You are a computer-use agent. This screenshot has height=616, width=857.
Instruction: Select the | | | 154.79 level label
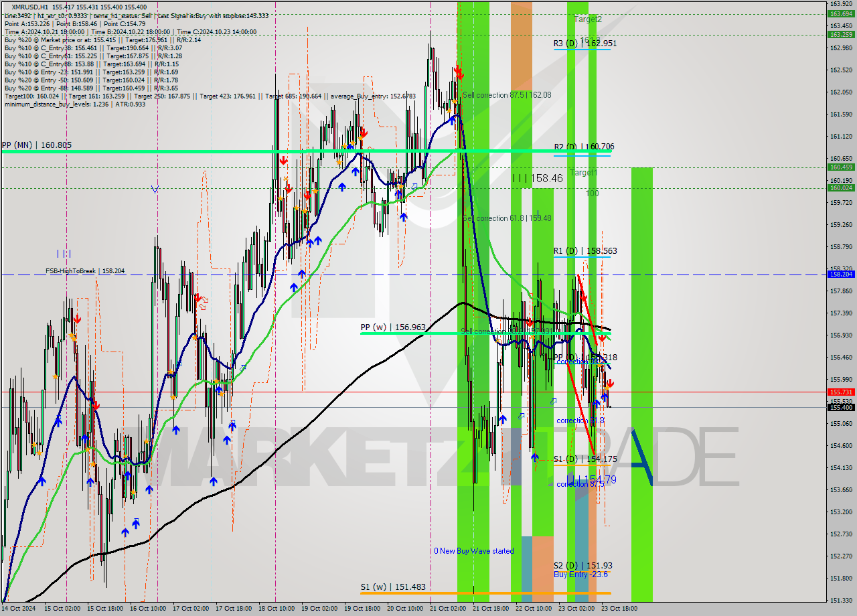coord(593,479)
